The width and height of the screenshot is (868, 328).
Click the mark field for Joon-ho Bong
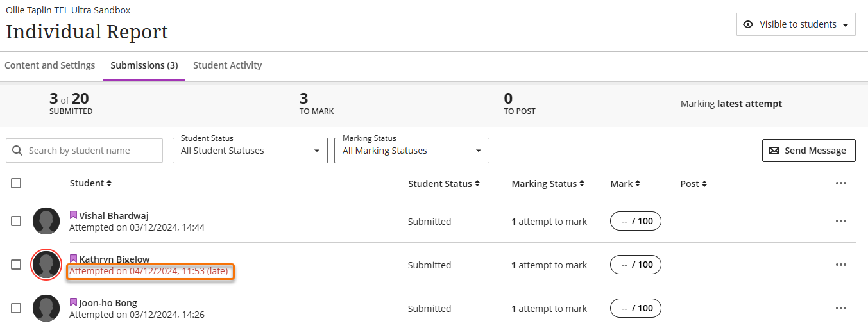pyautogui.click(x=635, y=308)
